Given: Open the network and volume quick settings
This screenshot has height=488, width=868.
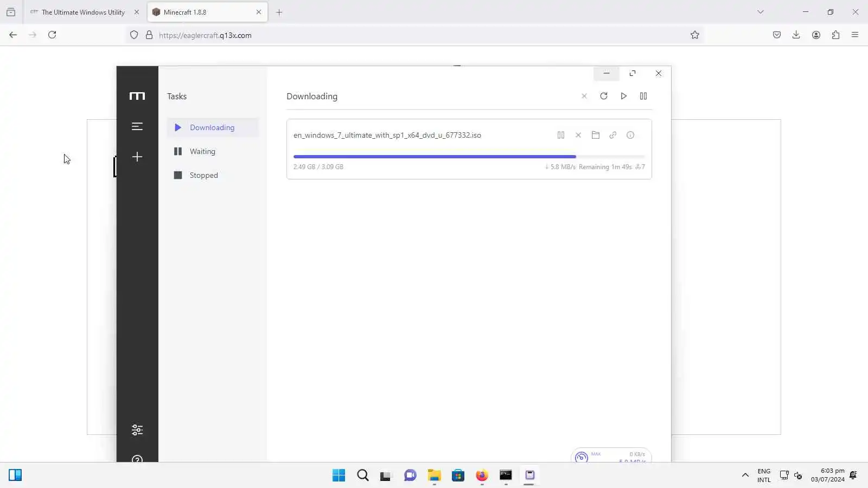Looking at the screenshot, I should 791,476.
